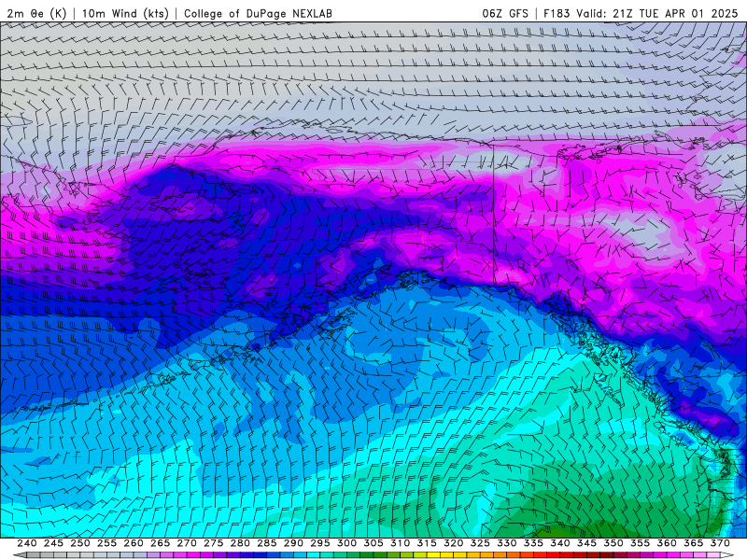Click the 305 value on the color scale
Image resolution: width=747 pixels, height=560 pixels.
pos(373,543)
